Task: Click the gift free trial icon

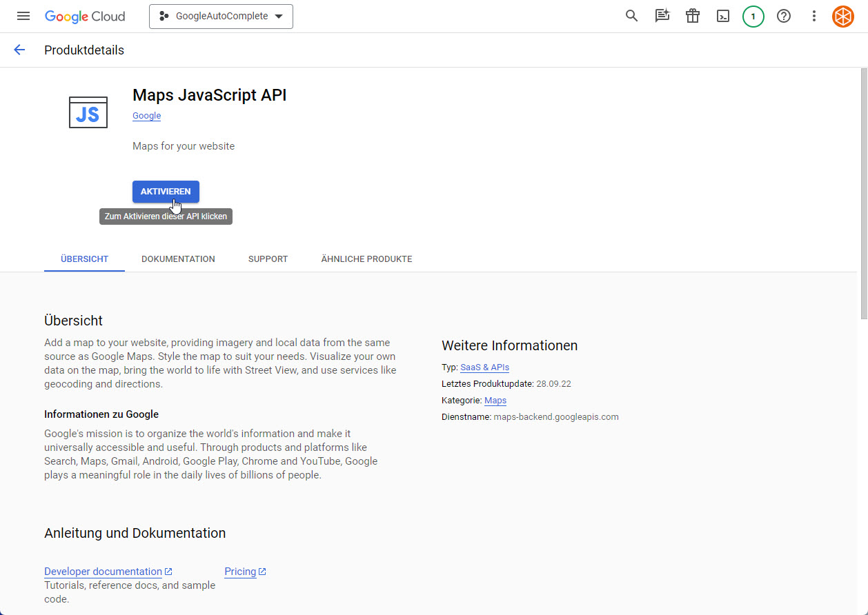Action: point(693,16)
